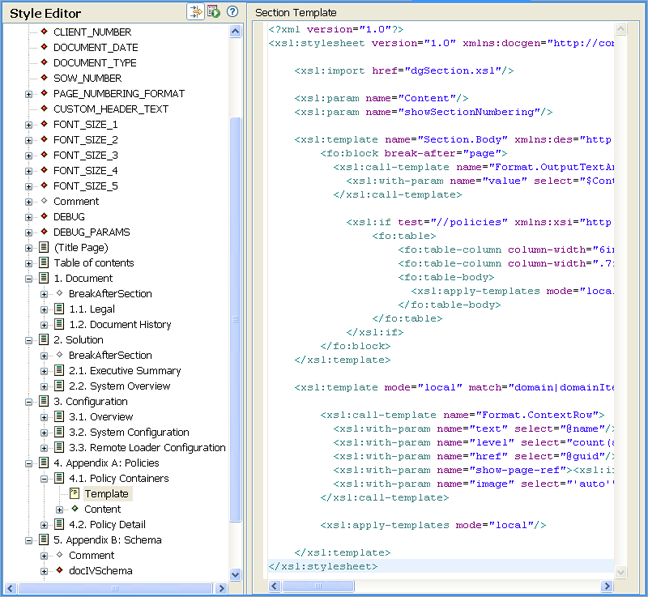Click the hollow diamond icon beside top-level Comment

click(x=44, y=201)
